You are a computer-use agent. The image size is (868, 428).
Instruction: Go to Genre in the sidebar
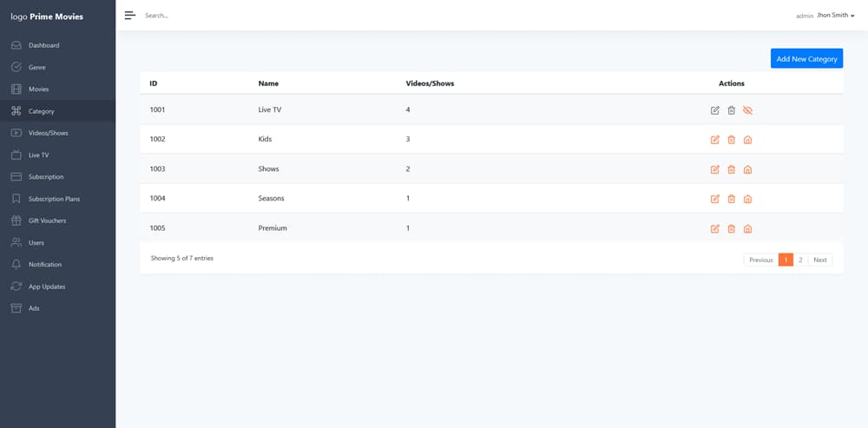57,67
